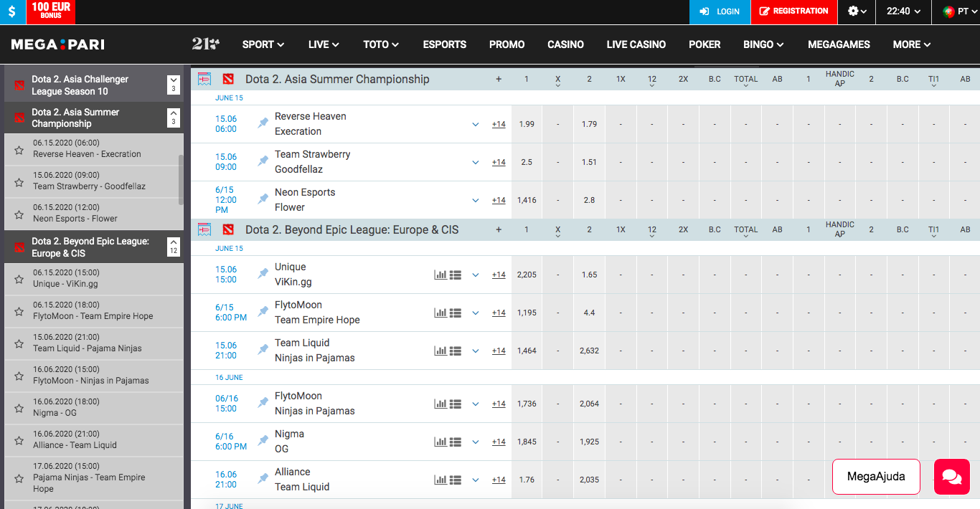The image size is (980, 509).
Task: Open +14 more bets for Alliance vs Team Liquid
Action: tap(499, 480)
